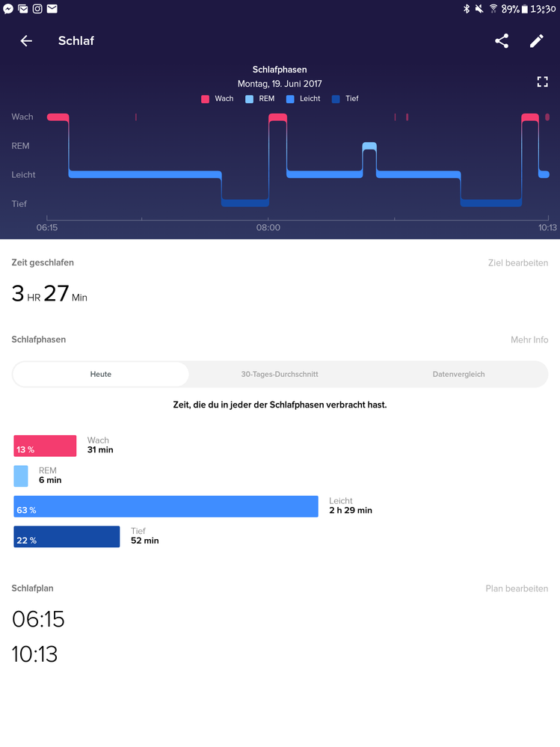Tap the Leicht 63 % bar
This screenshot has height=747, width=560.
165,506
